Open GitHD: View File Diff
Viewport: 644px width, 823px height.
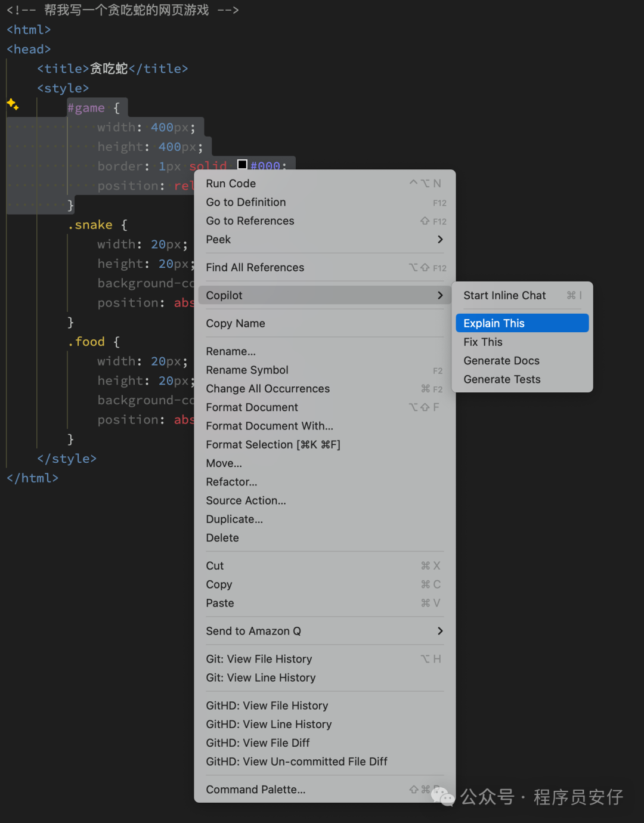[x=258, y=743]
